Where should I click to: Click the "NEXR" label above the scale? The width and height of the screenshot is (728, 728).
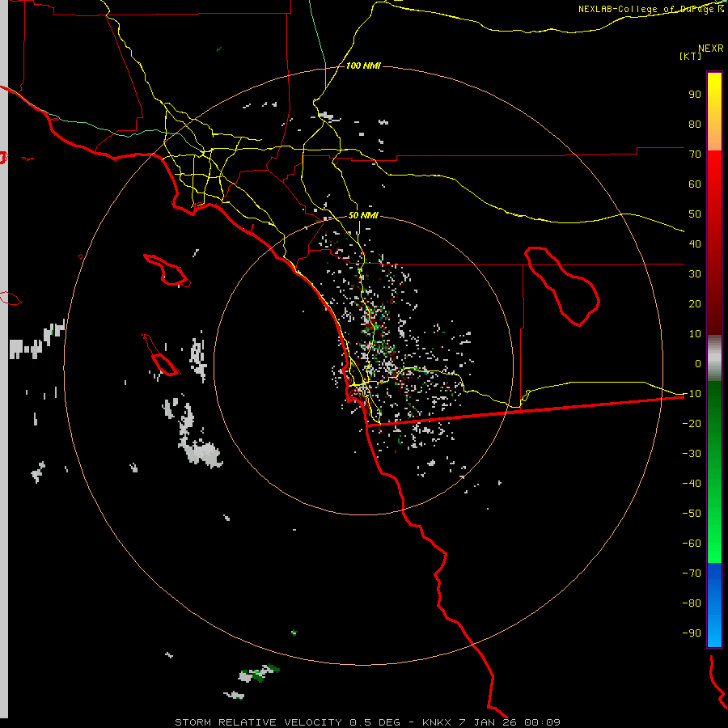711,49
